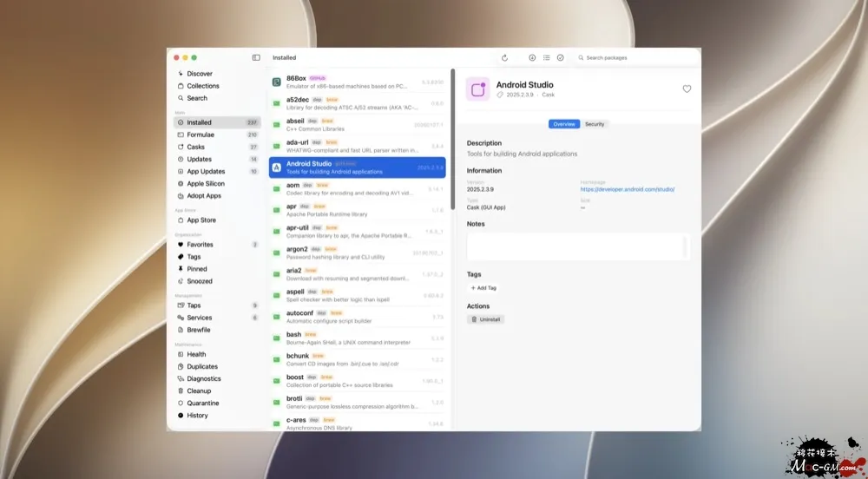Select the aria2 package row
868x479 pixels.
(x=357, y=274)
